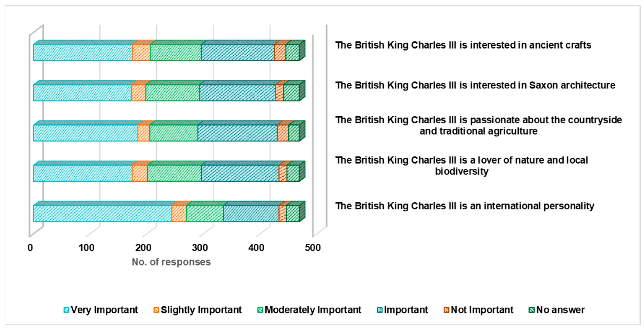644x330 pixels.
Task: Click the Not Important legend swatch
Action: 446,310
